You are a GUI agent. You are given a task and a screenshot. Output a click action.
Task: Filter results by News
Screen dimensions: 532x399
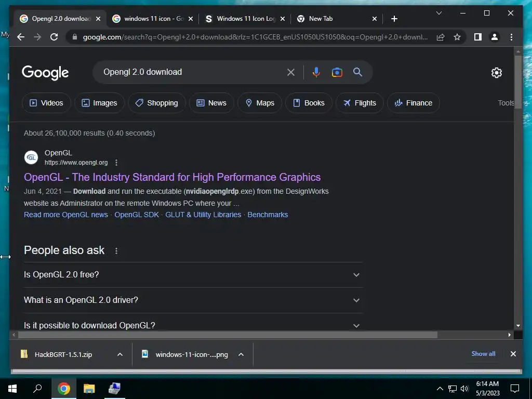(x=211, y=103)
